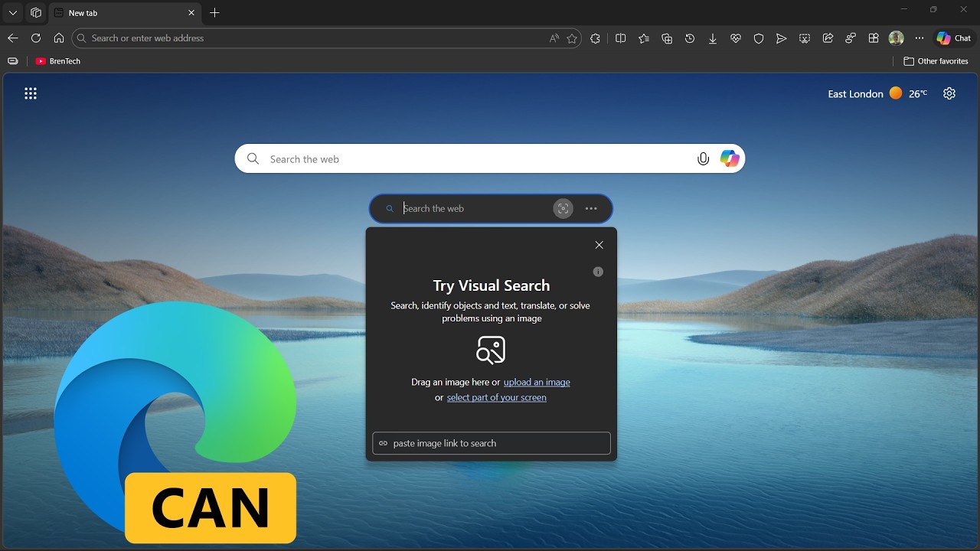Screen dimensions: 980x551
Task: Close the New tab browser tab
Action: coord(191,13)
